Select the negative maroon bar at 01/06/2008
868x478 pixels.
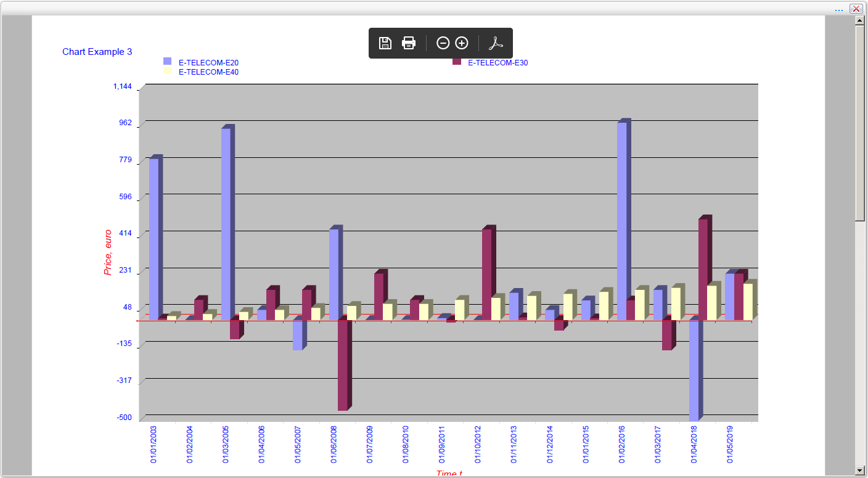pyautogui.click(x=342, y=365)
